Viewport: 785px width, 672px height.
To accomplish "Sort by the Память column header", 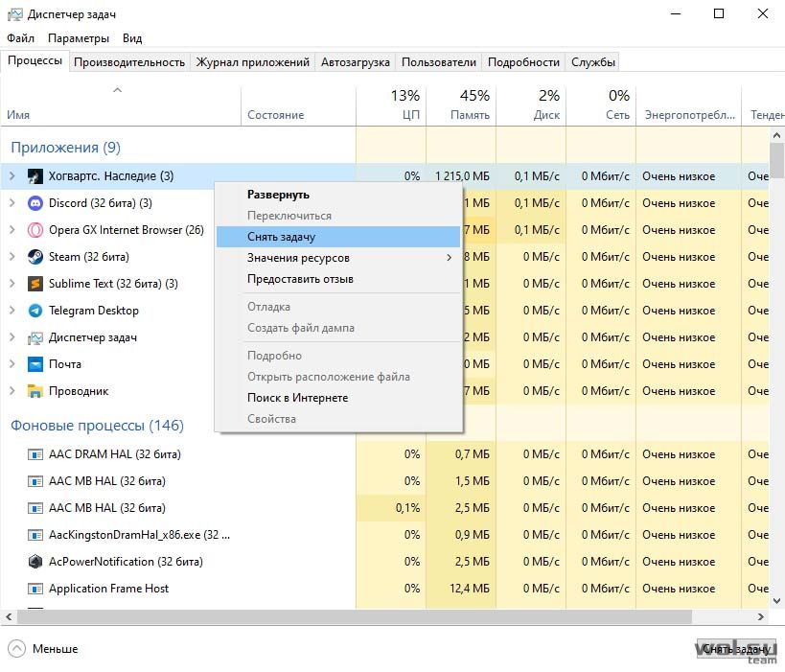I will point(461,105).
